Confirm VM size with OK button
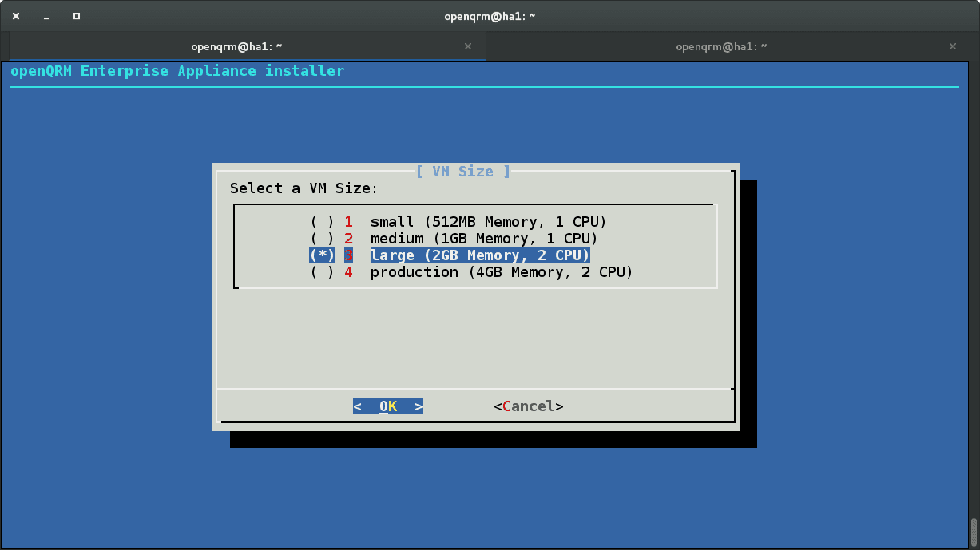980x550 pixels. pyautogui.click(x=388, y=406)
